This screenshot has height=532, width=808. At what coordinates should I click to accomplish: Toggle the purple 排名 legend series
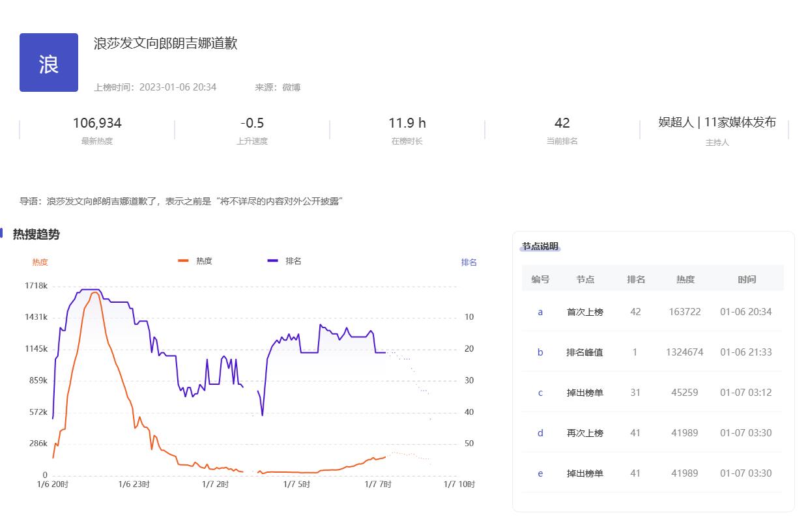point(293,261)
